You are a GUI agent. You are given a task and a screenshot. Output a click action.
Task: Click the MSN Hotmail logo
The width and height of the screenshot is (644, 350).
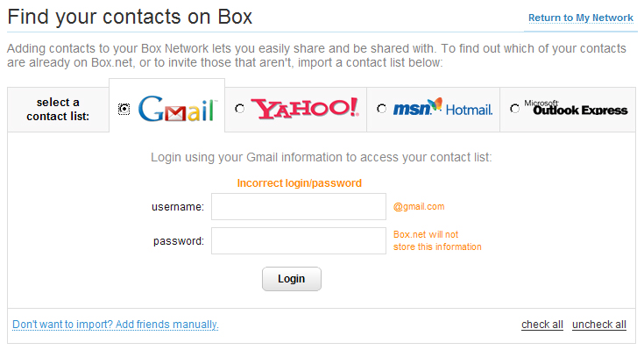442,107
